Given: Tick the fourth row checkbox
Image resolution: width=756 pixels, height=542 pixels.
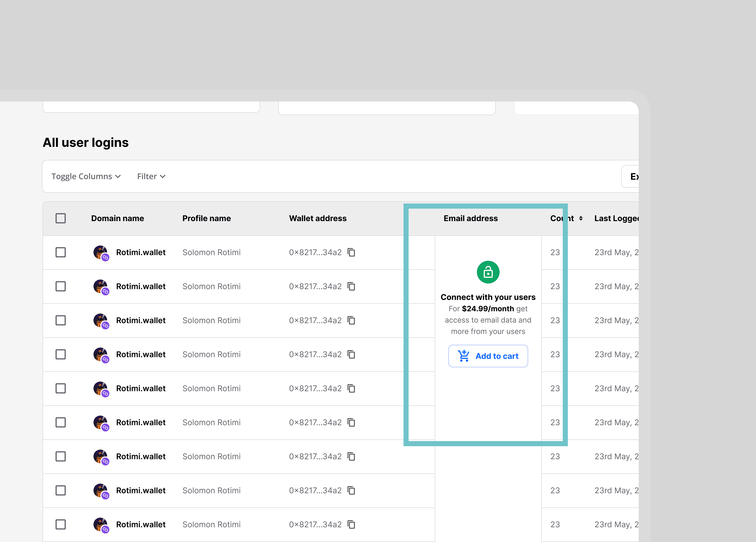Looking at the screenshot, I should (61, 355).
